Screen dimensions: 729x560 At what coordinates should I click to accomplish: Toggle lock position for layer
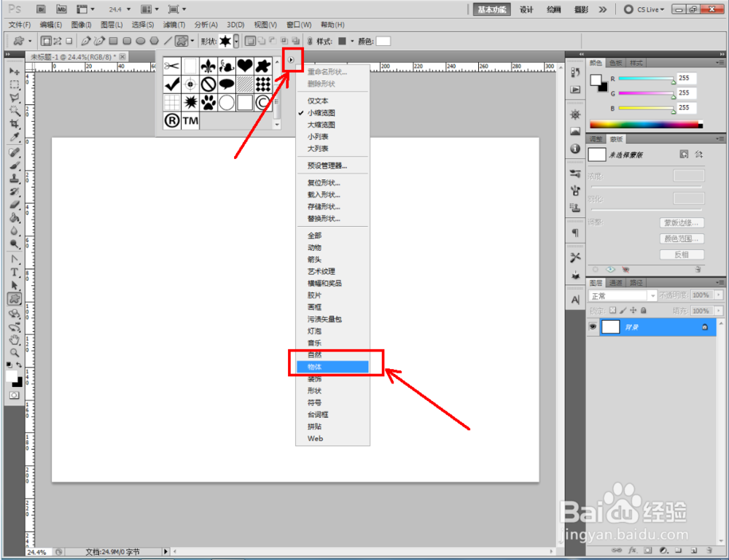pyautogui.click(x=634, y=310)
